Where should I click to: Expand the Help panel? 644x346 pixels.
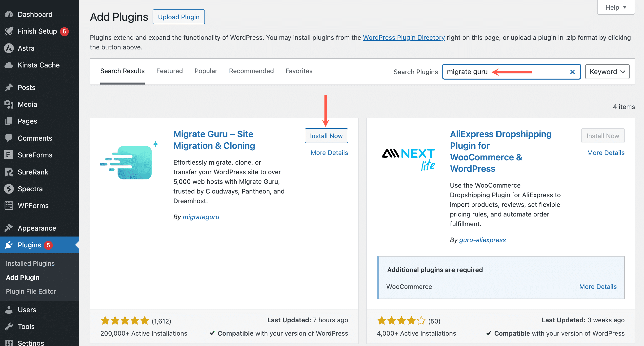(616, 7)
